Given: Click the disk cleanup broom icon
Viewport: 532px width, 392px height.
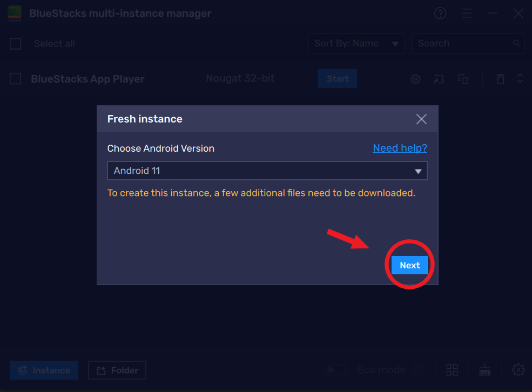Looking at the screenshot, I should pos(485,370).
